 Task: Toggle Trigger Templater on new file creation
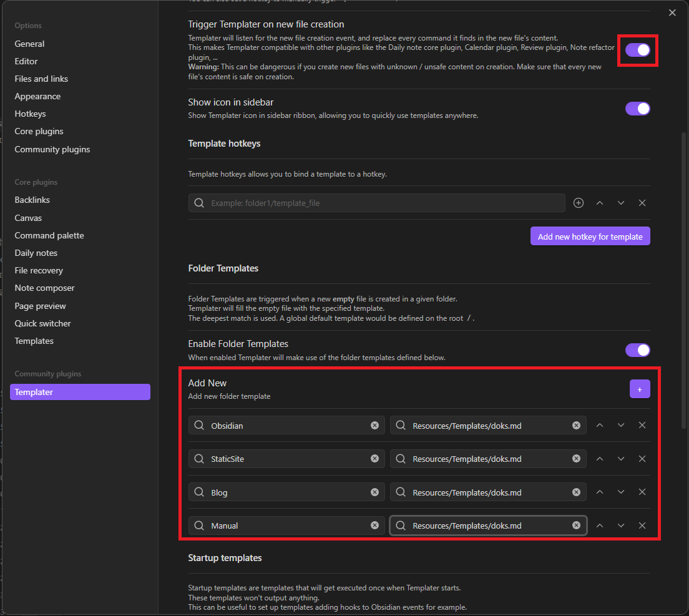(637, 50)
